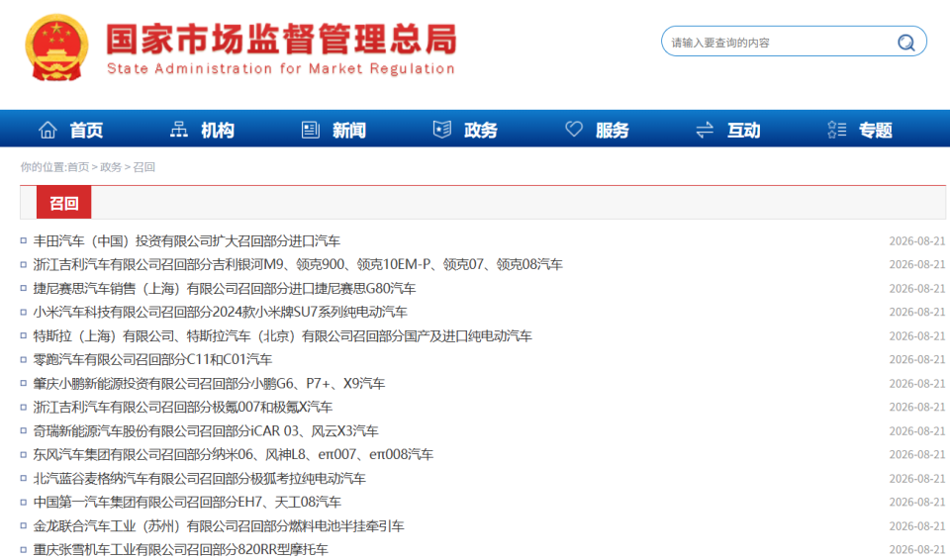950x560 pixels.
Task: Open the 中国第一汽车集团 EH7 recall notice
Action: pos(187,503)
